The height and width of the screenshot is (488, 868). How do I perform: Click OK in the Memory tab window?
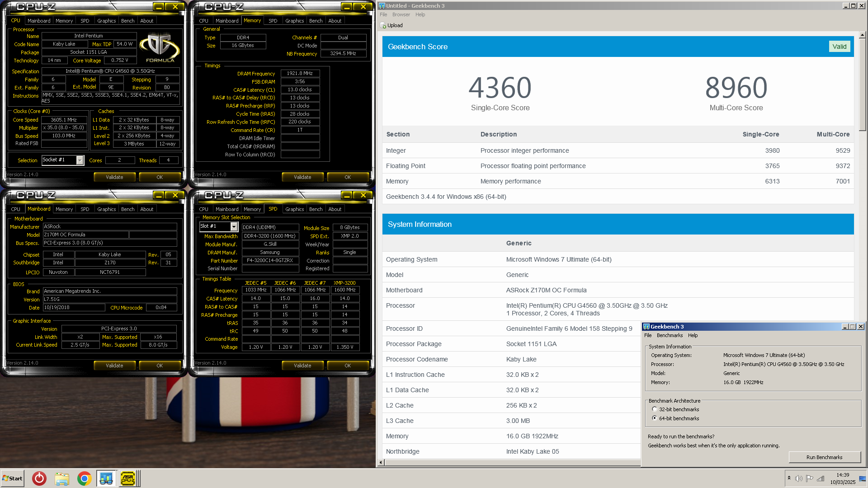click(348, 177)
